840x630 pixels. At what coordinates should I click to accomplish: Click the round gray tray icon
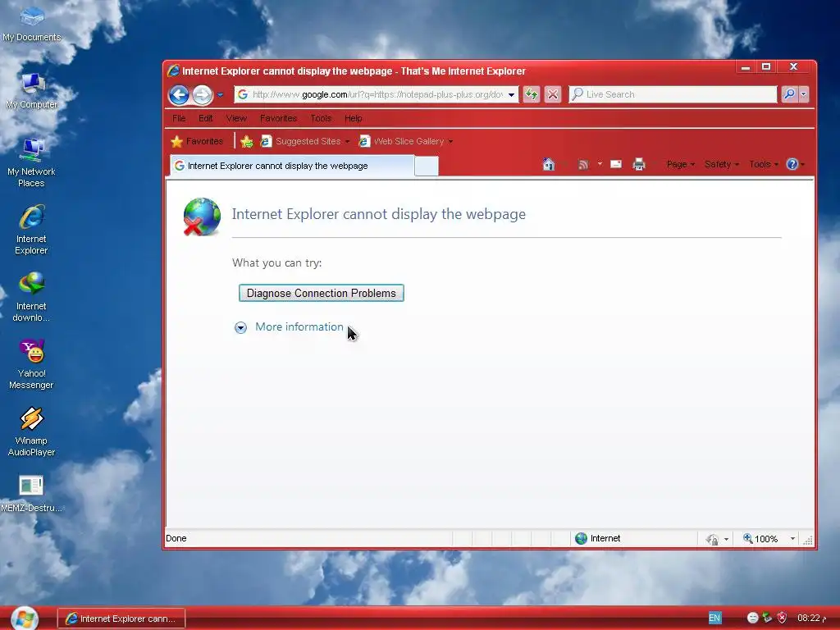(752, 619)
